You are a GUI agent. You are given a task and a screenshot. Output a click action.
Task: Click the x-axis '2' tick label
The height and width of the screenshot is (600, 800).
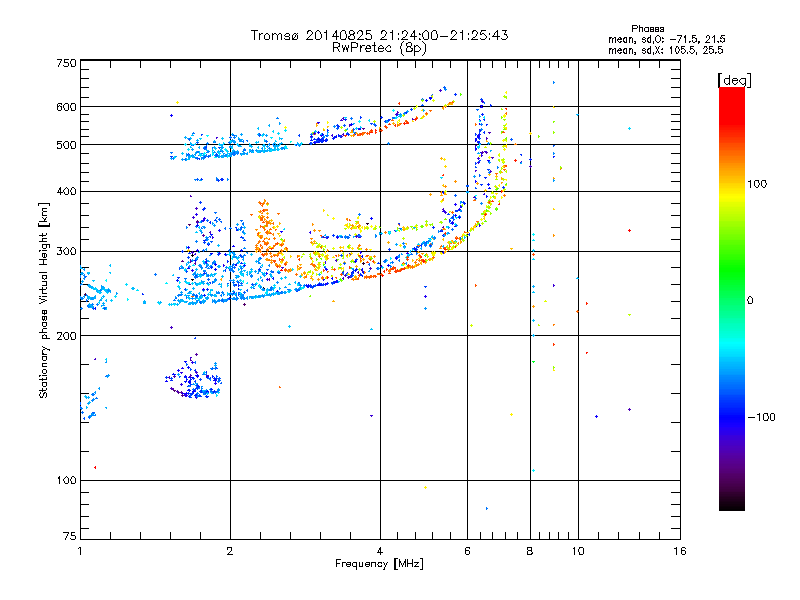click(x=230, y=551)
